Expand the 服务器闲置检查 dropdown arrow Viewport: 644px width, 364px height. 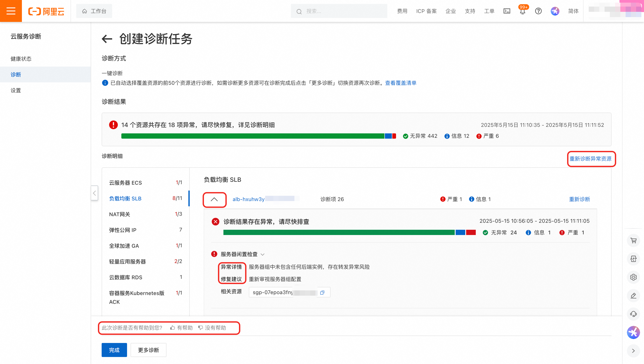point(262,254)
